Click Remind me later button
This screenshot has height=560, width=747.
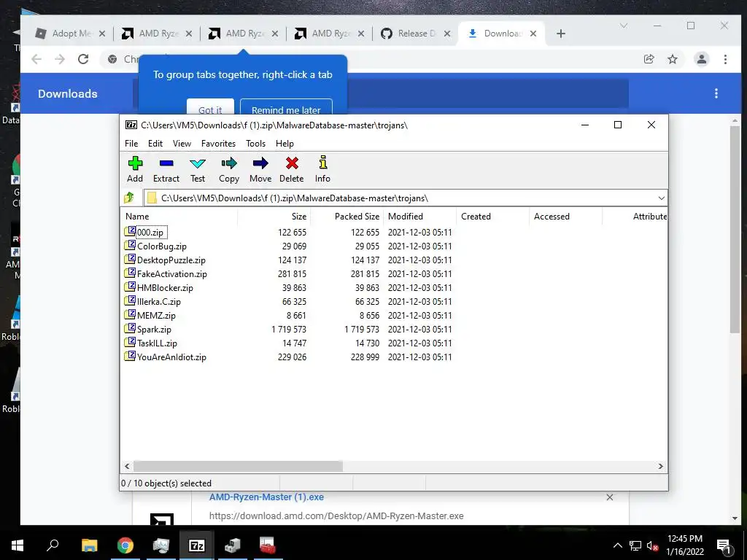click(x=286, y=106)
